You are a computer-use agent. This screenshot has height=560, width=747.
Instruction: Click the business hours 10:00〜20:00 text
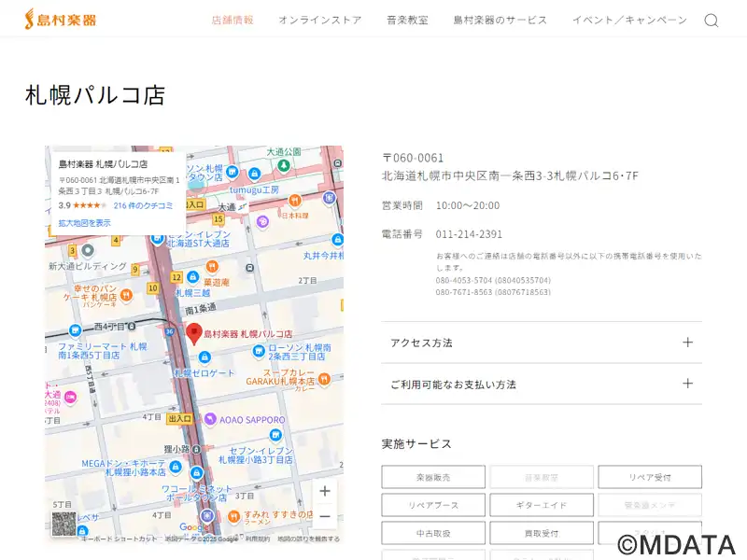click(x=468, y=205)
